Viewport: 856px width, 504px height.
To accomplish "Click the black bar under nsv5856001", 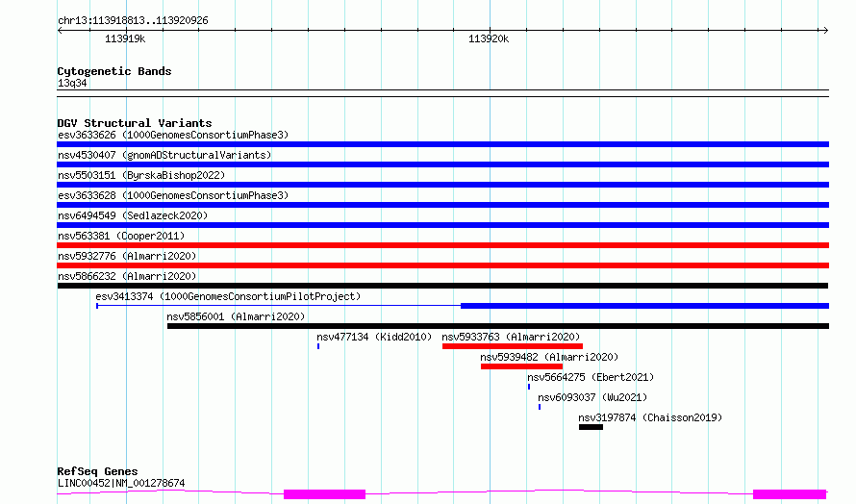I will pyautogui.click(x=498, y=326).
